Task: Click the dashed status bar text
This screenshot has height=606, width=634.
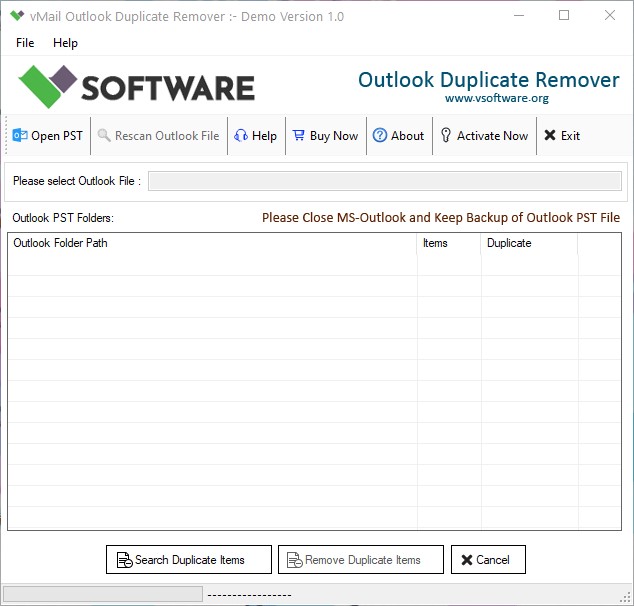Action: click(x=249, y=595)
